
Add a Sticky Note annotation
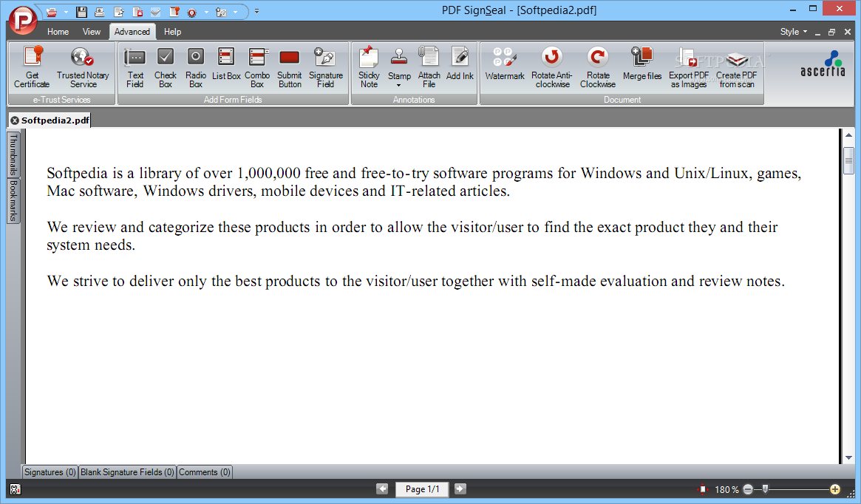[369, 67]
